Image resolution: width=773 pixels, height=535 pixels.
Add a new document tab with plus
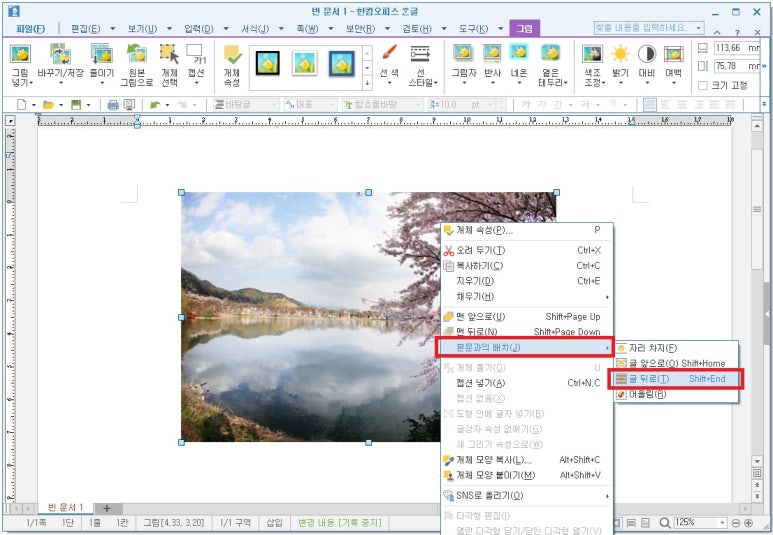(x=106, y=508)
